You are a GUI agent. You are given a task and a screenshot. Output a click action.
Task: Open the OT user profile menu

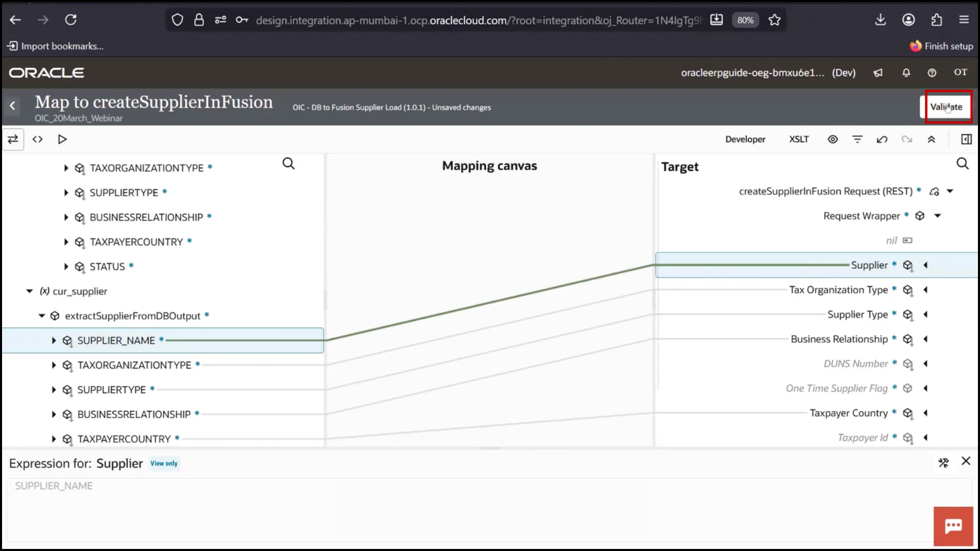(961, 72)
